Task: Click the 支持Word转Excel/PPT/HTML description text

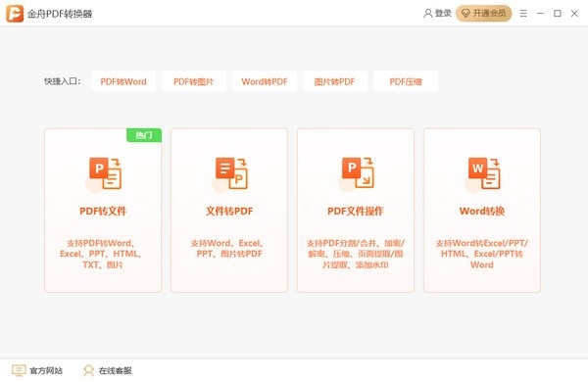Action: point(482,254)
